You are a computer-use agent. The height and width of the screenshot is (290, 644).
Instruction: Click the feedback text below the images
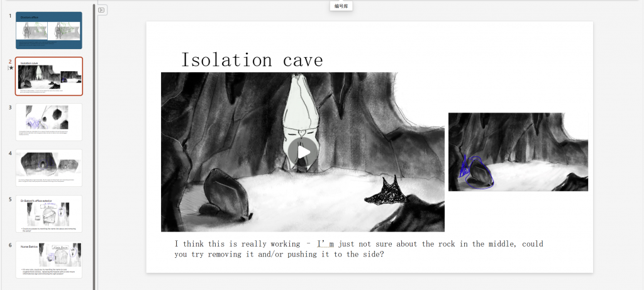[x=358, y=249]
